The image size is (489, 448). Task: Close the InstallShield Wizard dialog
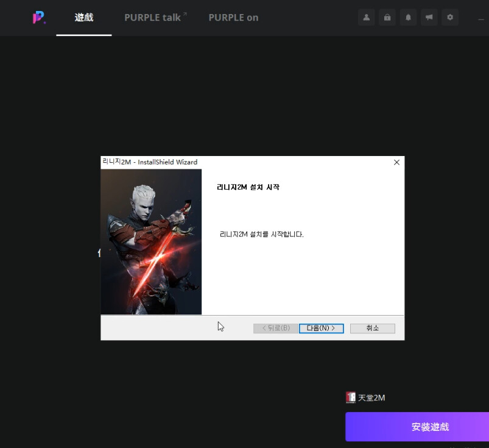pos(396,162)
